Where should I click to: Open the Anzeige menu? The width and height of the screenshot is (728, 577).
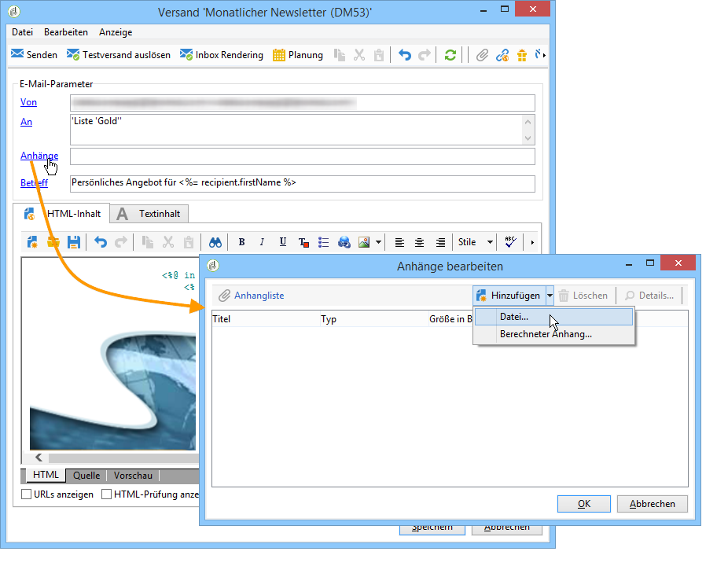(x=116, y=32)
